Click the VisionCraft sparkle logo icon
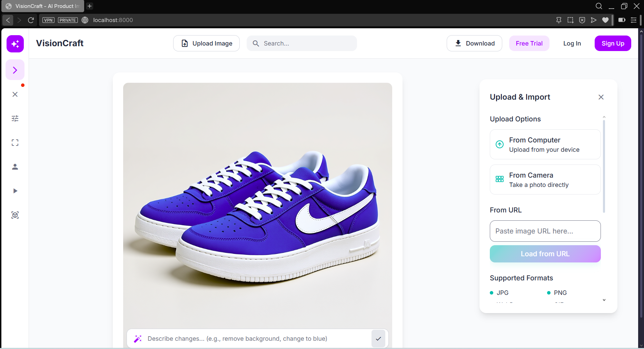The image size is (644, 349). point(15,44)
